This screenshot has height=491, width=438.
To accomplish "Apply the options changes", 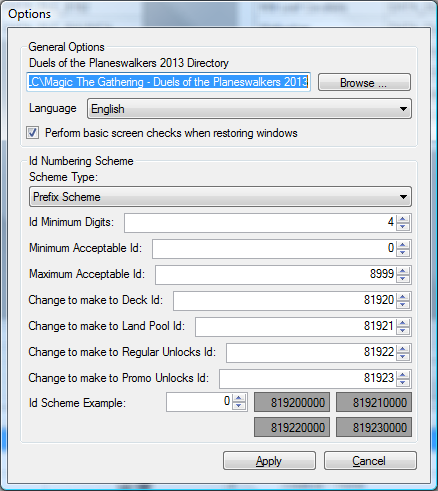I will click(x=269, y=461).
